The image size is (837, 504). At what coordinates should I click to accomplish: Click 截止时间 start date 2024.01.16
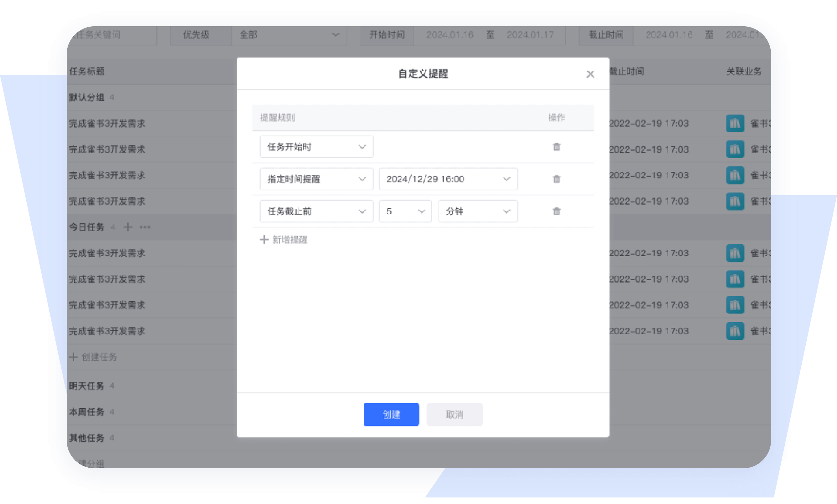click(x=669, y=35)
